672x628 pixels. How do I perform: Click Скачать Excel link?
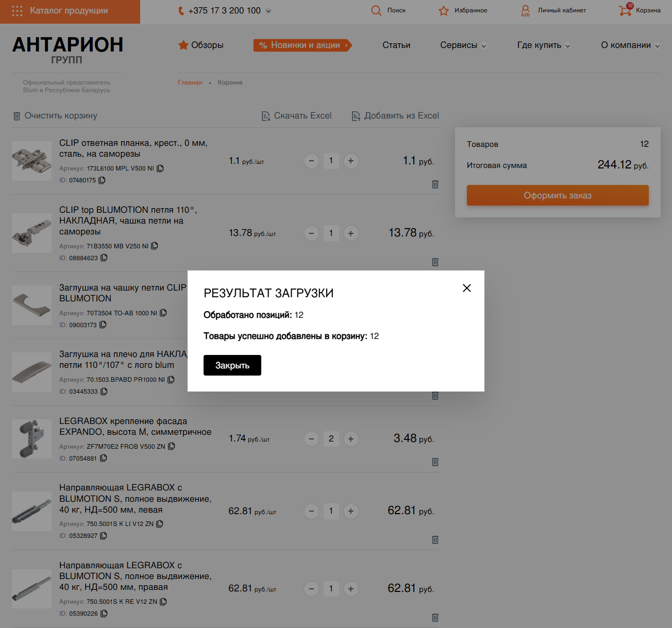(x=296, y=116)
